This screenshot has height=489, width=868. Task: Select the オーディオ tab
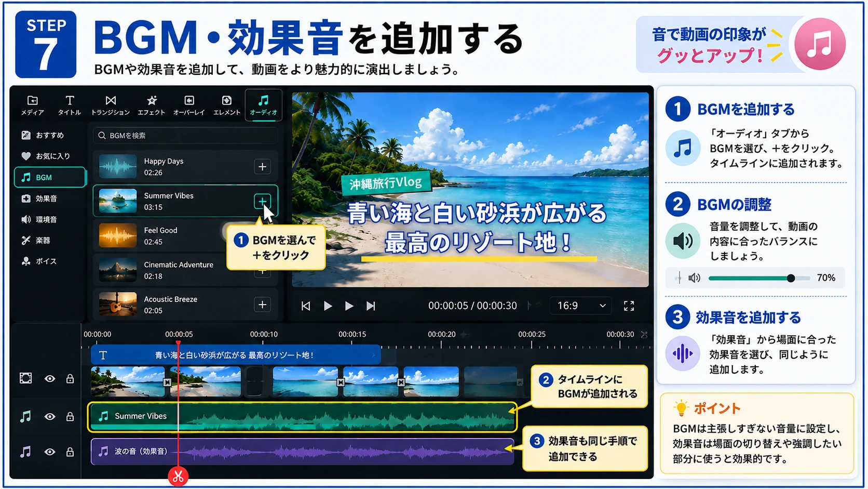click(x=263, y=105)
